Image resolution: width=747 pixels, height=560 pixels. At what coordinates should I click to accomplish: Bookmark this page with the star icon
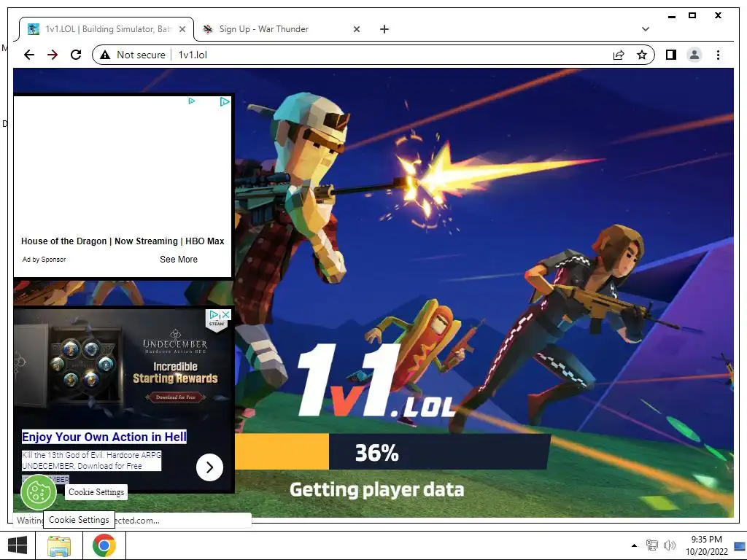[x=642, y=55]
